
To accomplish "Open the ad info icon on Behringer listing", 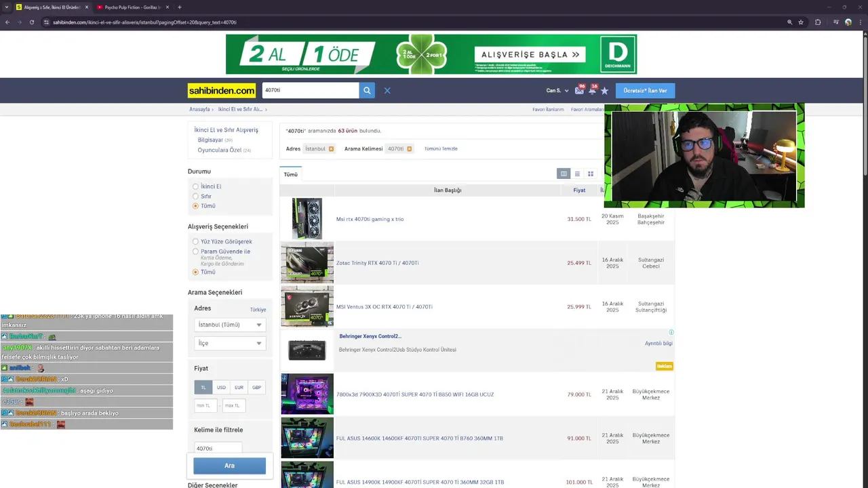I will click(x=671, y=332).
